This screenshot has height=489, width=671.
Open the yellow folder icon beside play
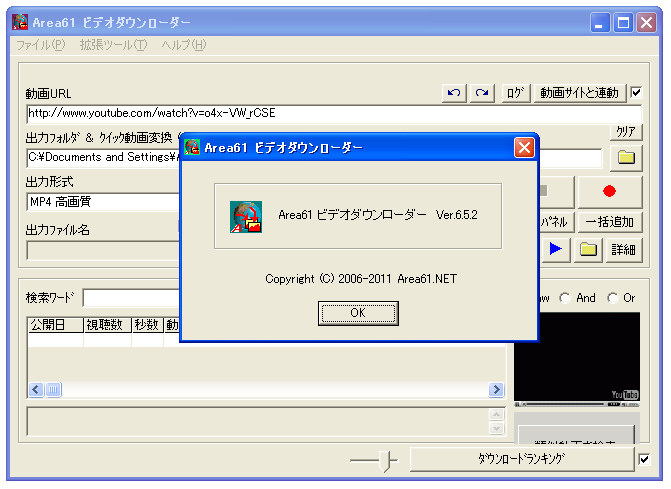pos(588,249)
